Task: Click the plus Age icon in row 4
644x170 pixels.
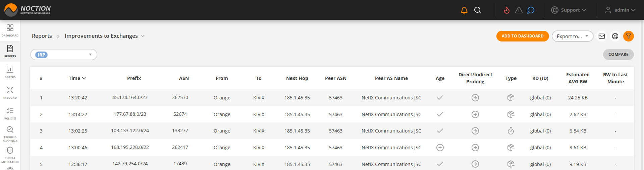Action: tap(440, 148)
